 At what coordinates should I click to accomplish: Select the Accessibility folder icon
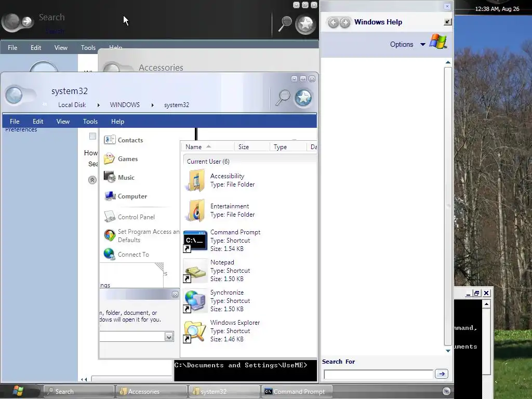195,180
